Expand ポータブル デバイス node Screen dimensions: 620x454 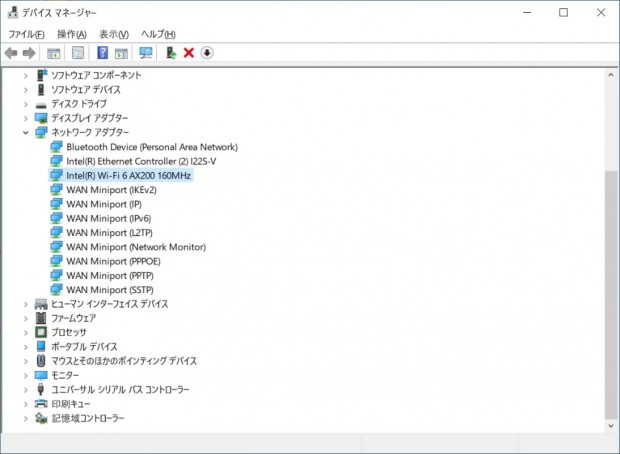(x=26, y=347)
